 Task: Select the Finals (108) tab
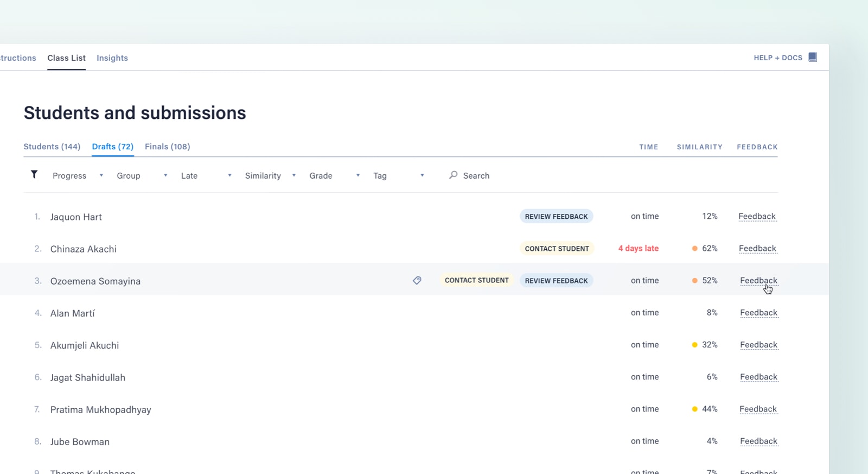point(167,147)
